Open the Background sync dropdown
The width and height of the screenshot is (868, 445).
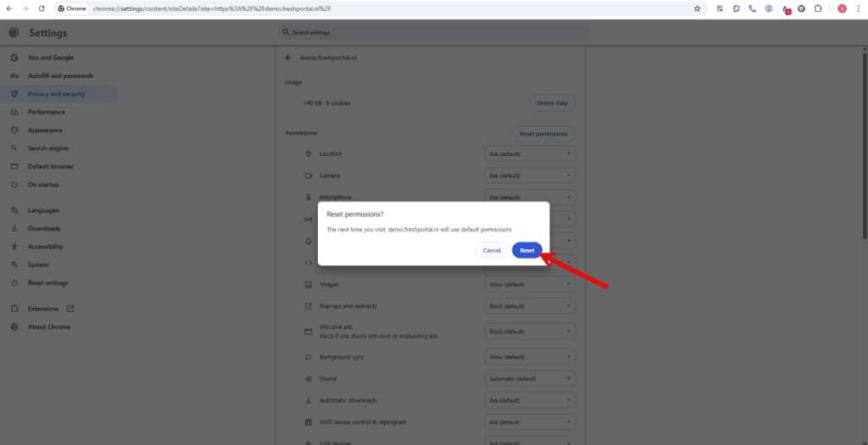[530, 357]
